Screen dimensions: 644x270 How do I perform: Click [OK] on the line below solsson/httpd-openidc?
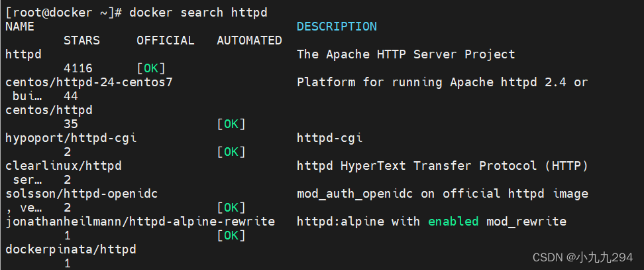point(231,208)
